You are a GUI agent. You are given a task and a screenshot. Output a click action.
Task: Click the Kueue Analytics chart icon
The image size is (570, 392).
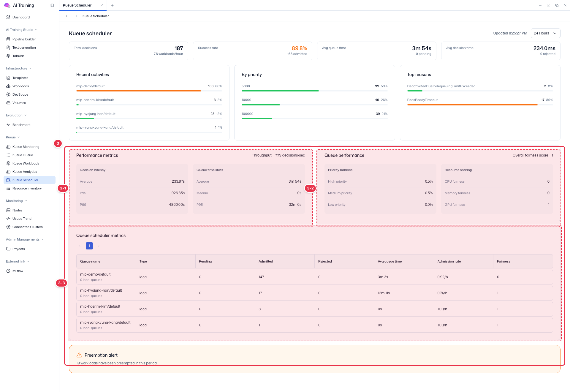(8, 172)
